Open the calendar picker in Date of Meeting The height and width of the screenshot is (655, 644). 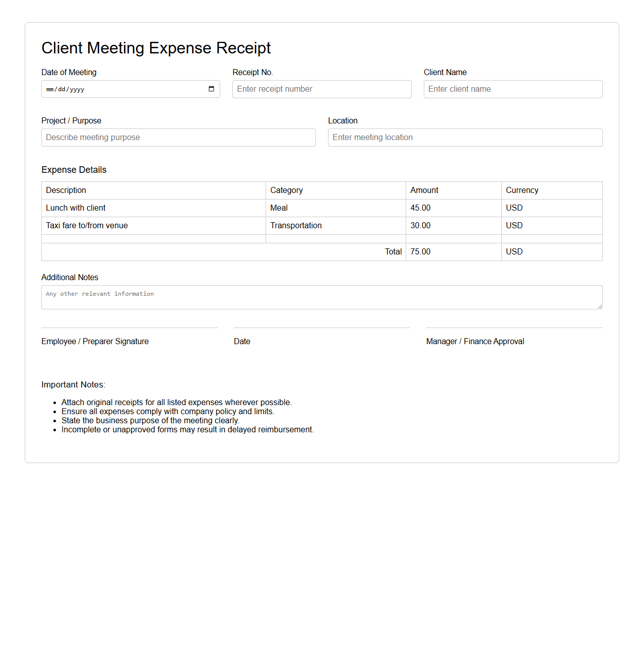tap(211, 89)
